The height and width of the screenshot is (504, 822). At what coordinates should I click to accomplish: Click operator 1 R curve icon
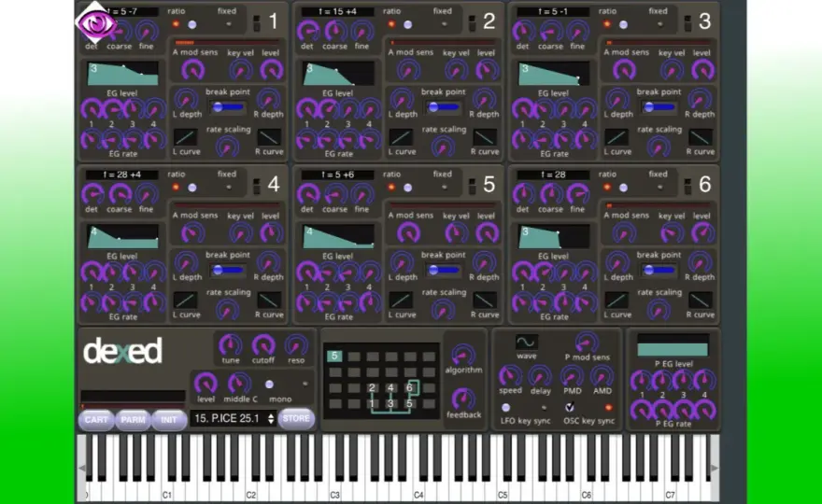pyautogui.click(x=269, y=137)
